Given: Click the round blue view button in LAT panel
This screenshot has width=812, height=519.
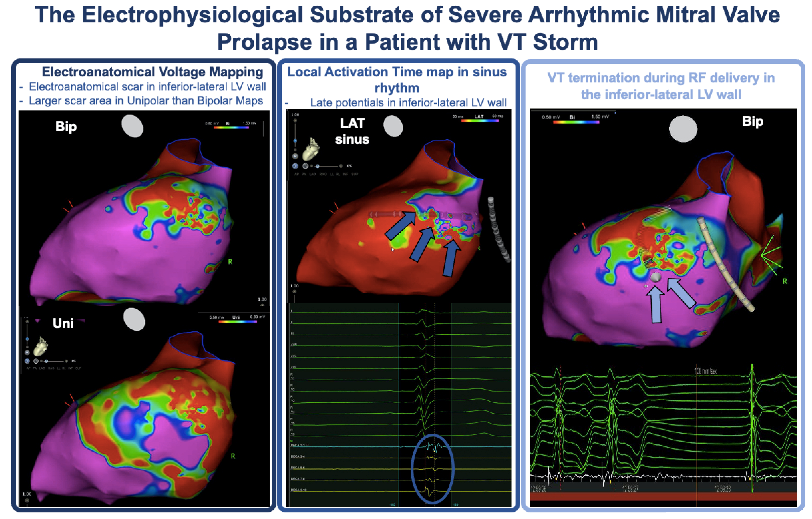Looking at the screenshot, I should pyautogui.click(x=295, y=166).
